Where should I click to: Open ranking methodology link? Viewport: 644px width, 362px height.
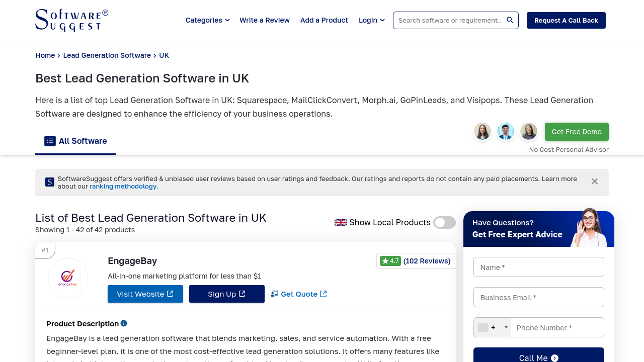(124, 187)
